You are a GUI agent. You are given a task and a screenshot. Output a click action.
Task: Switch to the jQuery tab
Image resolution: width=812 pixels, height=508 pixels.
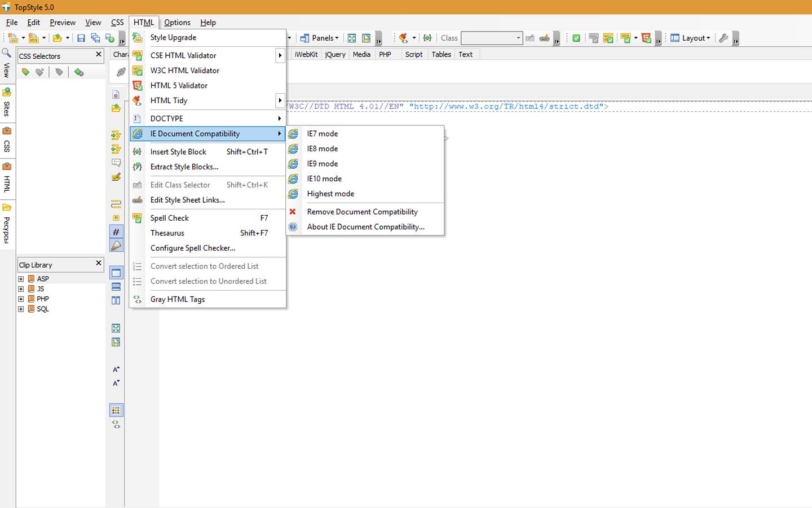coord(335,54)
